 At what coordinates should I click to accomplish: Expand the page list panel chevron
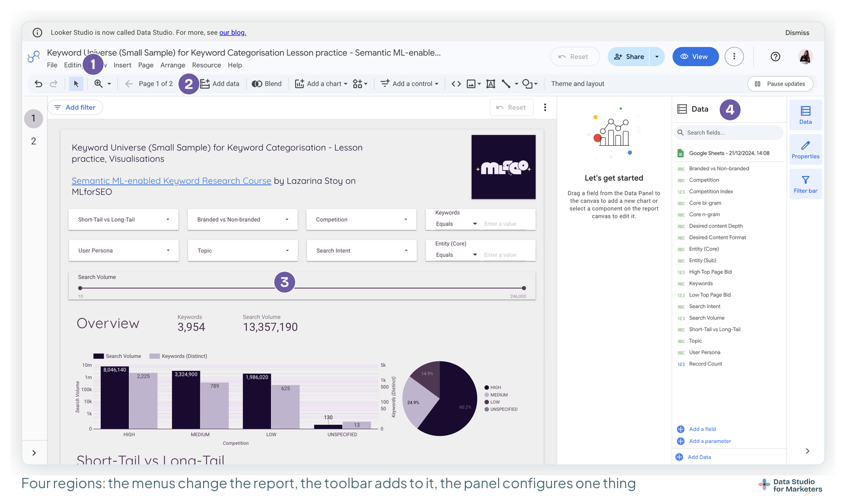(34, 453)
